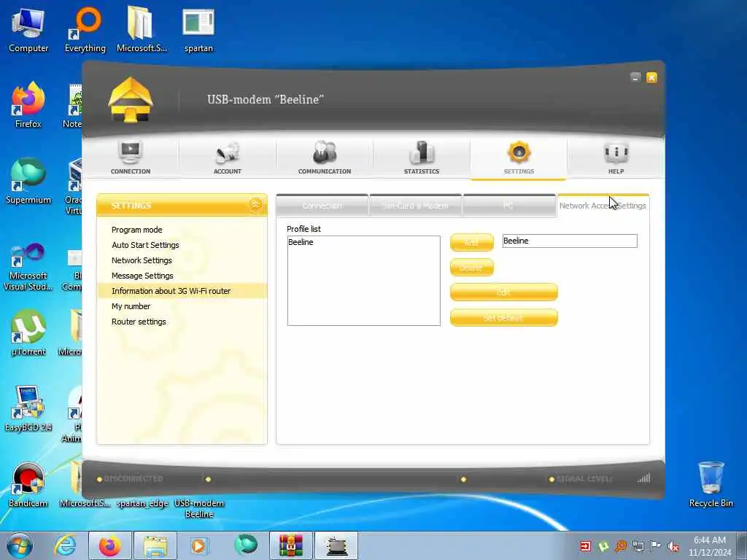Viewport: 747px width, 560px height.
Task: Open the Windows Start menu
Action: (x=20, y=545)
